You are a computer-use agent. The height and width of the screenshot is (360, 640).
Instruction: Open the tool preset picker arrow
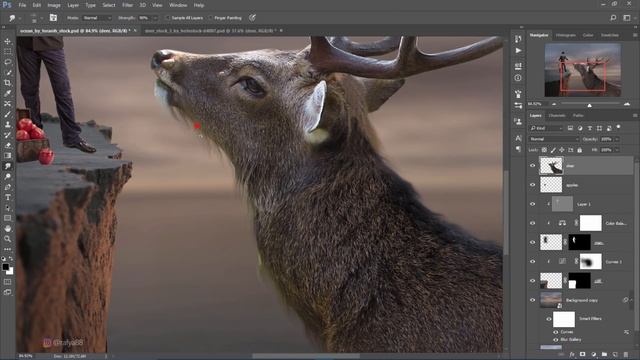(x=19, y=18)
